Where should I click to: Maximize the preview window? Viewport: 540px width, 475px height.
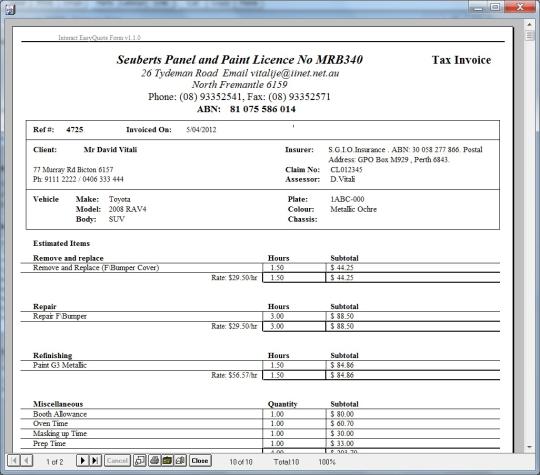495,7
